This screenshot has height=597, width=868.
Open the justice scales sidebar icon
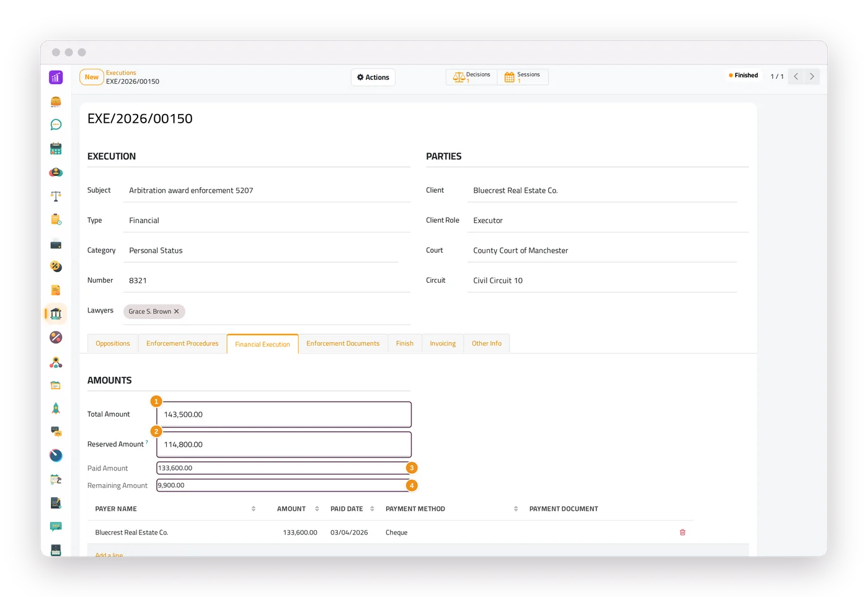(x=56, y=196)
